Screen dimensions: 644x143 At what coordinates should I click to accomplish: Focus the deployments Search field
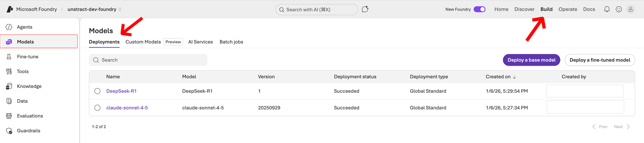(148, 60)
